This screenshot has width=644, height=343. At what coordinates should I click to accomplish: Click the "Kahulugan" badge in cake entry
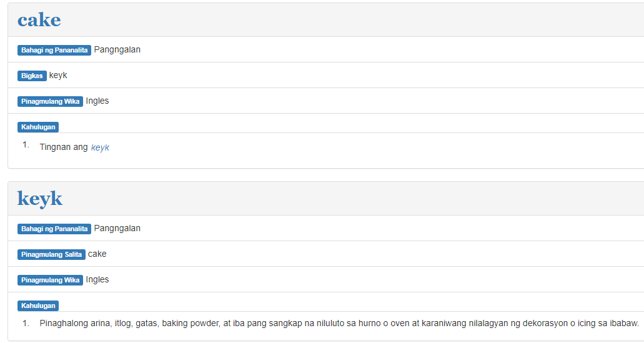(x=38, y=127)
